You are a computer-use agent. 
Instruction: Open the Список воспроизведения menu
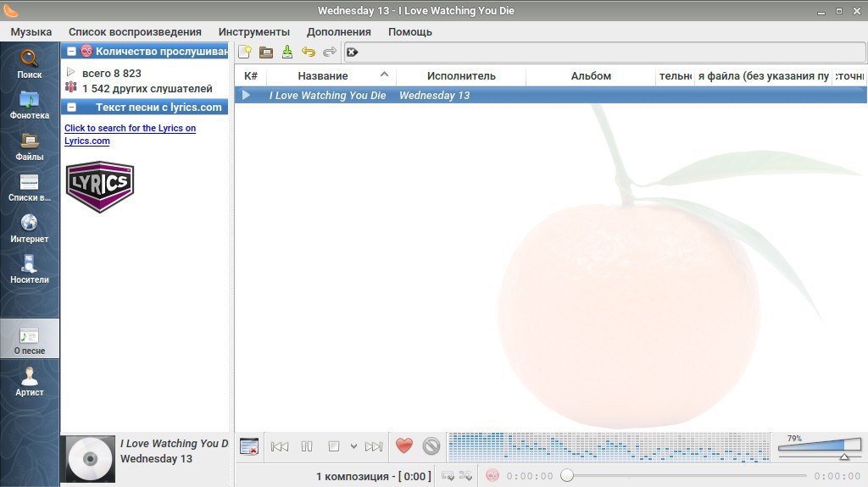[x=135, y=32]
